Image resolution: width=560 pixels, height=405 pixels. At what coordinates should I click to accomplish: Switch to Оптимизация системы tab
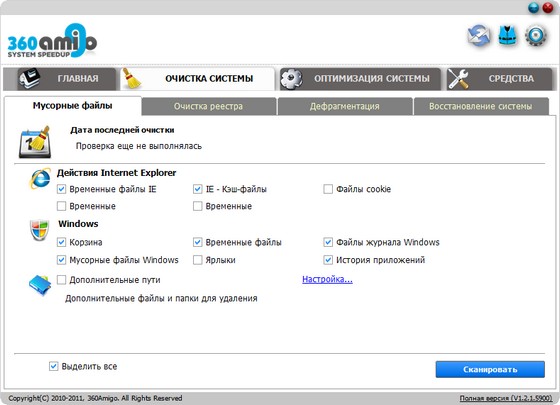click(360, 79)
